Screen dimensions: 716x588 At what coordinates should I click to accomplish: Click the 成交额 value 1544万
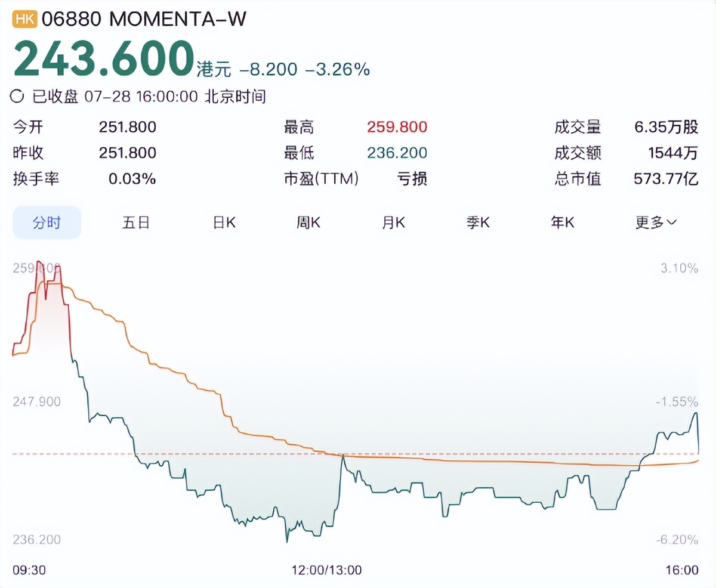(674, 153)
